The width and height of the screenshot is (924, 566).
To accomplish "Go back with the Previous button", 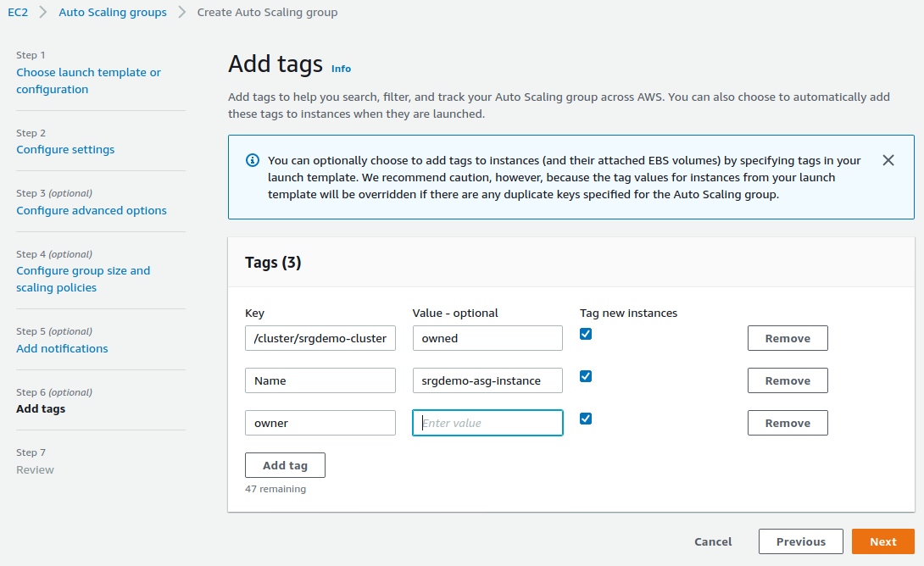I will point(800,541).
